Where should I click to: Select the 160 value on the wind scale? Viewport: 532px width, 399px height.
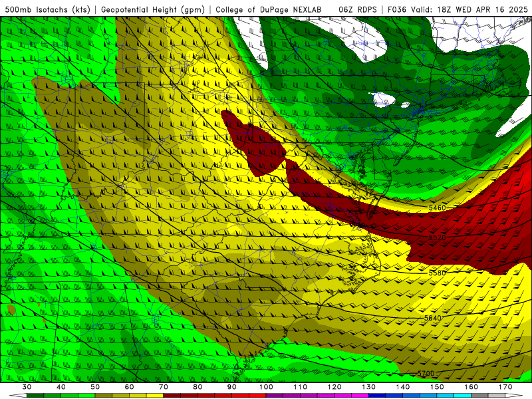tap(471, 387)
